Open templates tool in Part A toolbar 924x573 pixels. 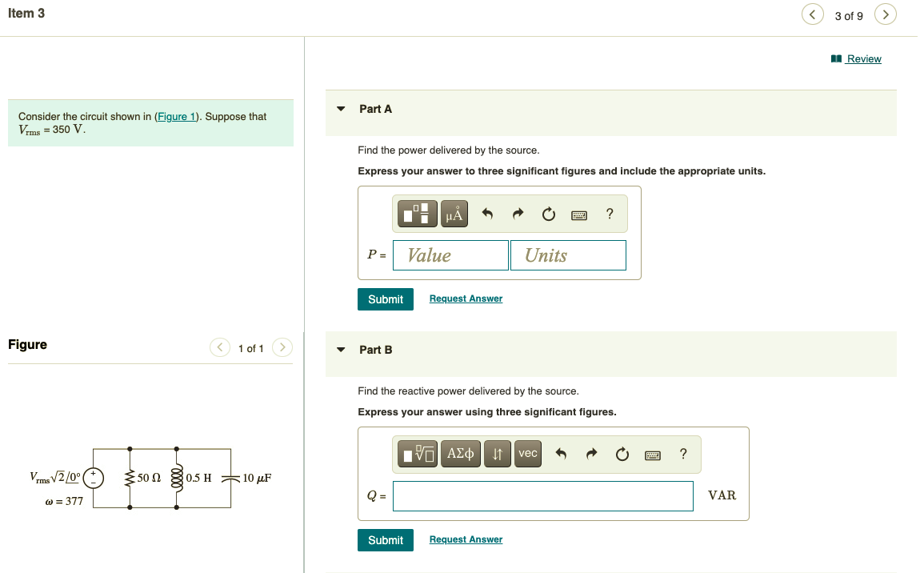click(x=418, y=214)
